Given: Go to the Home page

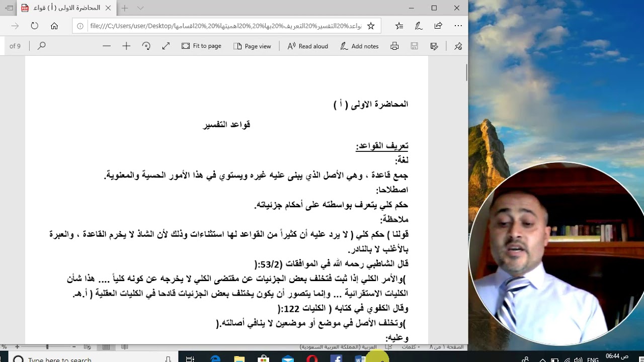Looking at the screenshot, I should [54, 26].
